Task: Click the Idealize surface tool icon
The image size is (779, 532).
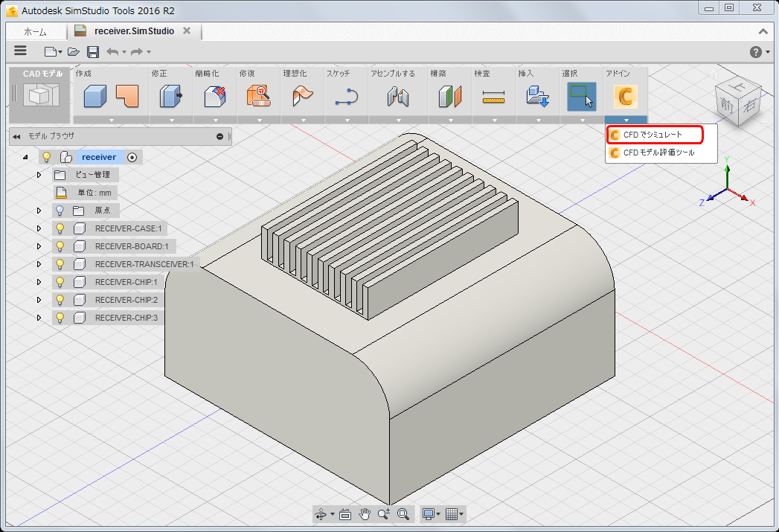Action: [303, 97]
